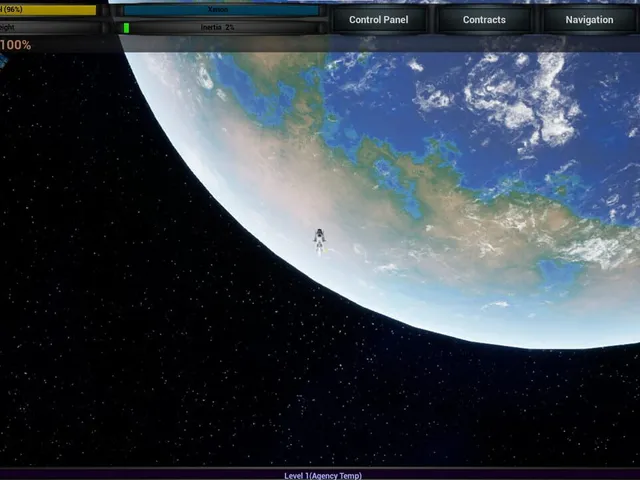Click the purple level progress bar

click(320, 474)
